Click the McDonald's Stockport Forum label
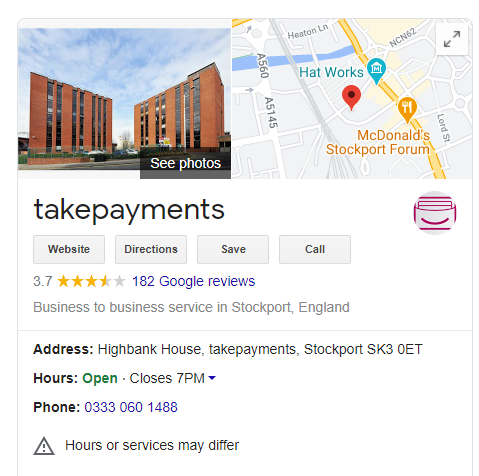The height and width of the screenshot is (476, 479). (378, 142)
